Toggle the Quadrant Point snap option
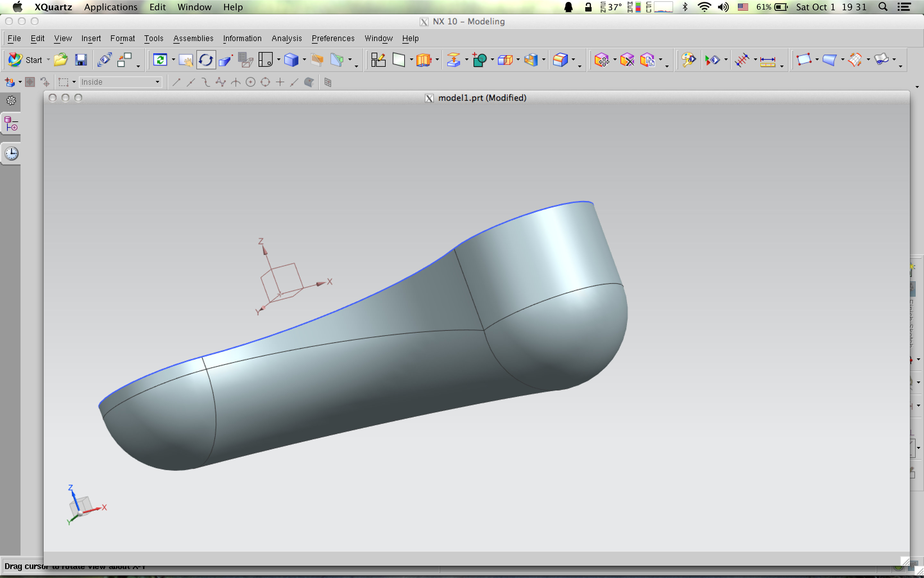 click(265, 82)
